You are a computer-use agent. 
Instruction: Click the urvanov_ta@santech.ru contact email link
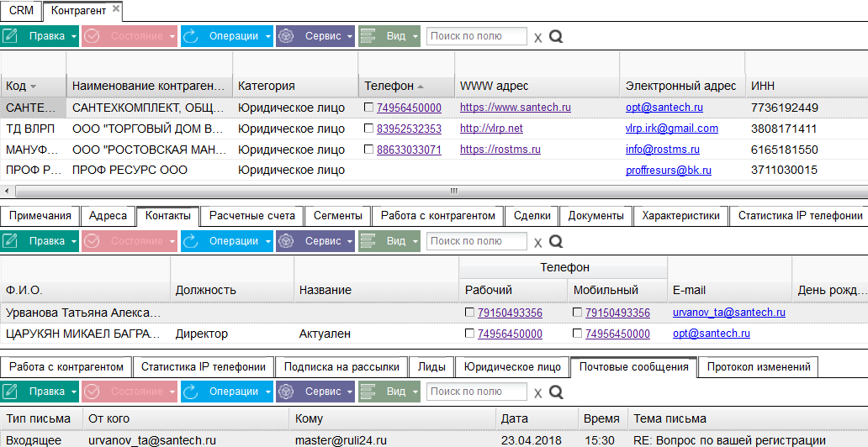point(729,313)
